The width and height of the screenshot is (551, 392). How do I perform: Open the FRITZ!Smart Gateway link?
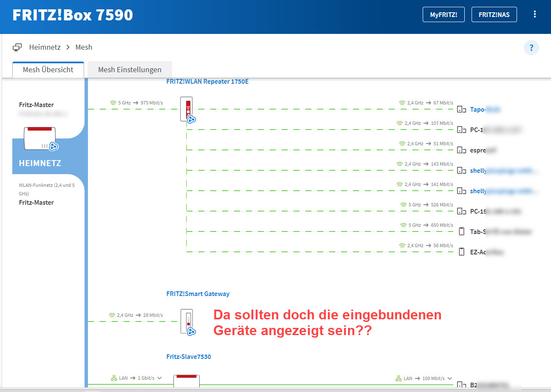[x=198, y=294]
